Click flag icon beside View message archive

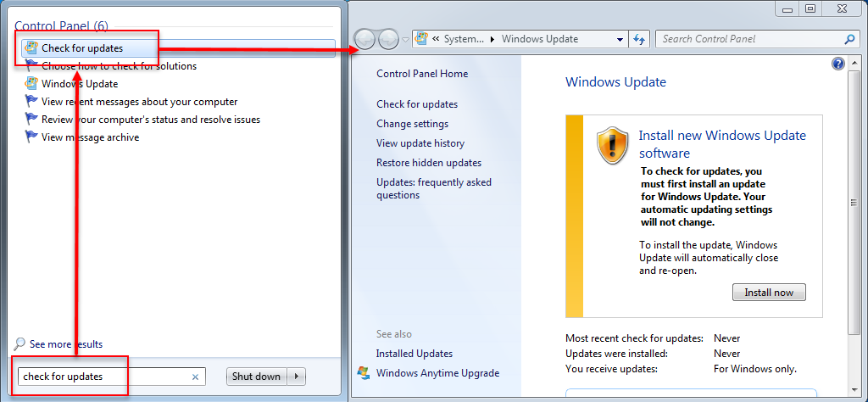(31, 137)
